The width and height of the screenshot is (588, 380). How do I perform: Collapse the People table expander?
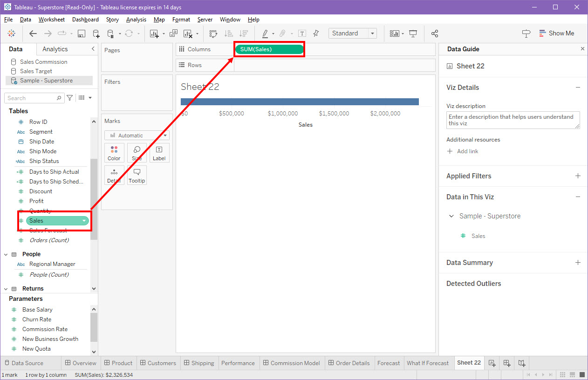6,254
